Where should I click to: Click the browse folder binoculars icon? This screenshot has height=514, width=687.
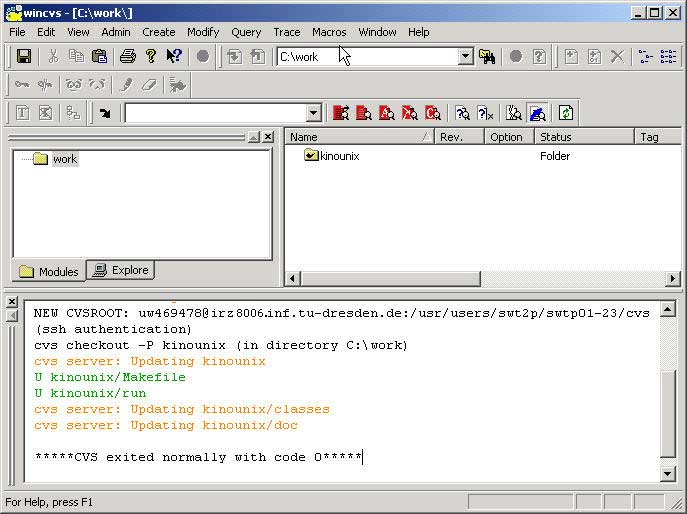(488, 57)
